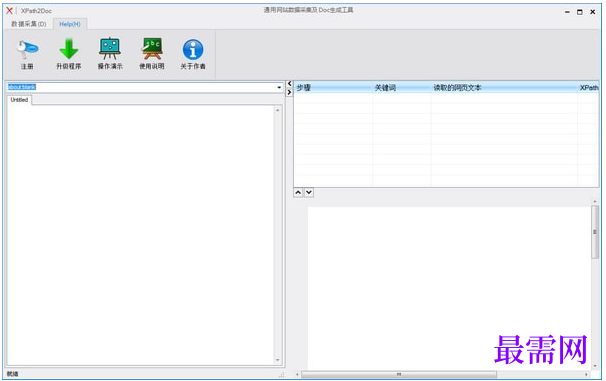Click horizontal scrollbar left arrow
The width and height of the screenshot is (606, 381).
(x=297, y=374)
